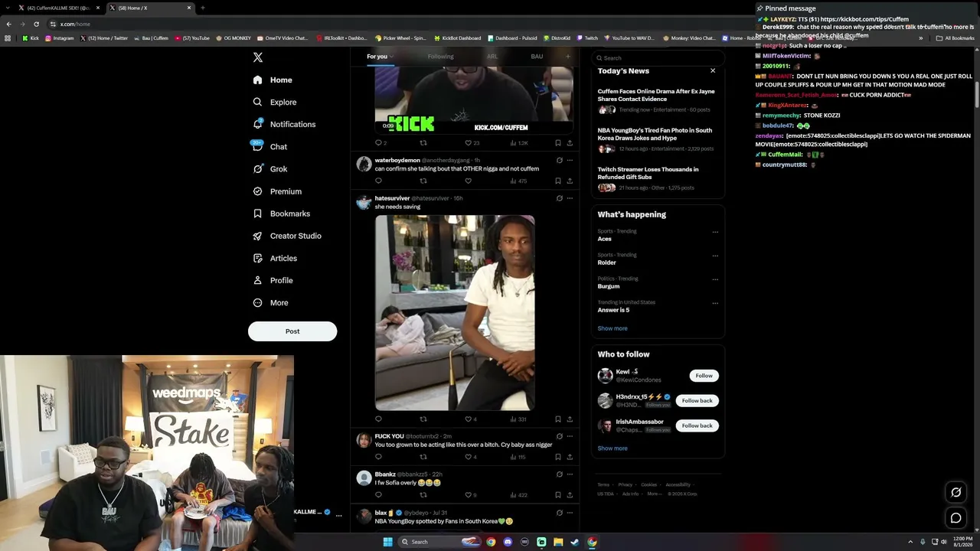Screen dimensions: 980x551
Task: Click the Post button
Action: coord(292,331)
